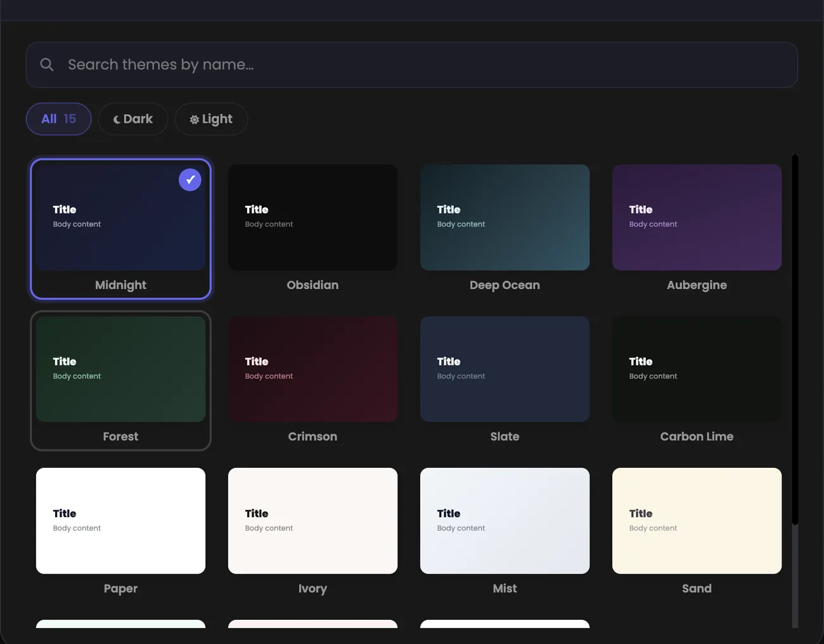The image size is (824, 644).
Task: Click the Midnight theme name label
Action: (120, 285)
